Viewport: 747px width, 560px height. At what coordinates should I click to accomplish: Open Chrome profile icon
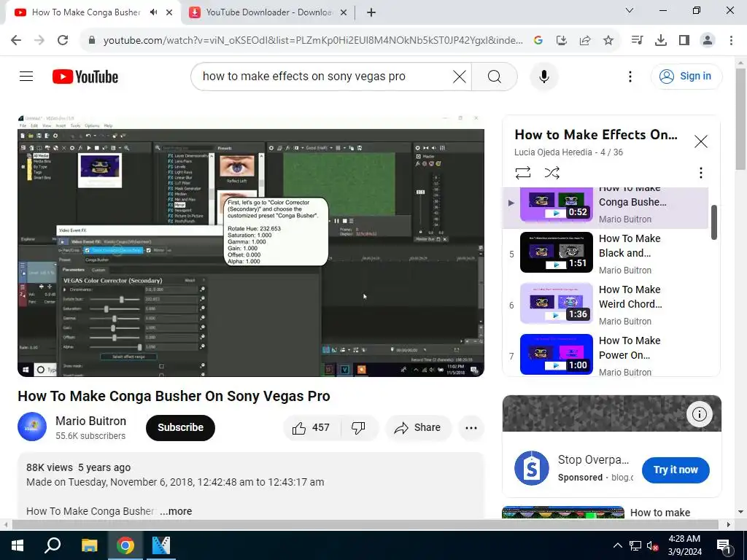coord(708,40)
